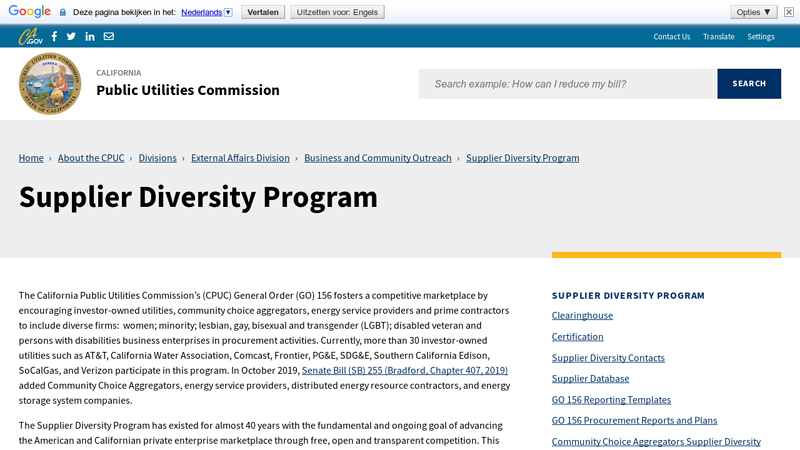Viewport: 800px width, 450px height.
Task: Open the Divisions breadcrumb link
Action: 158,158
